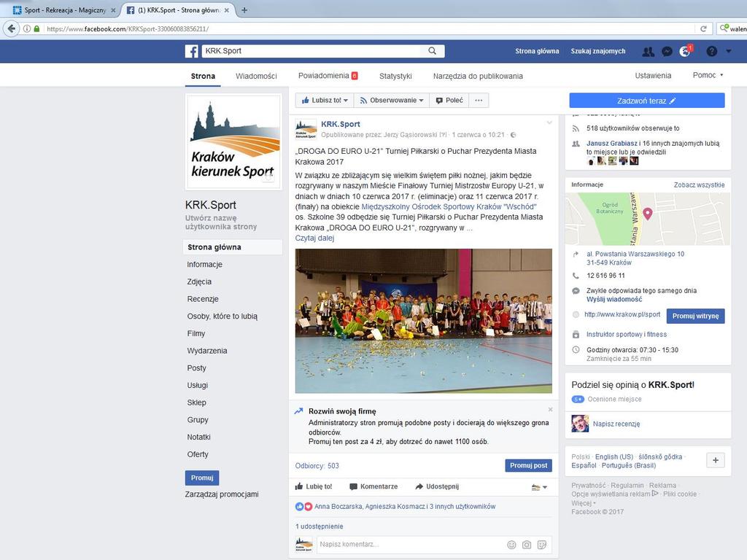Open Ustawienia page settings

[x=653, y=75]
